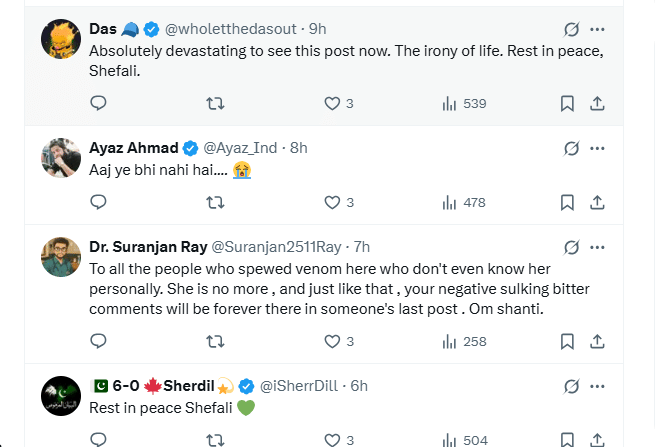
Task: Like Dr. Suranjan Ray's tweet
Action: (x=333, y=341)
